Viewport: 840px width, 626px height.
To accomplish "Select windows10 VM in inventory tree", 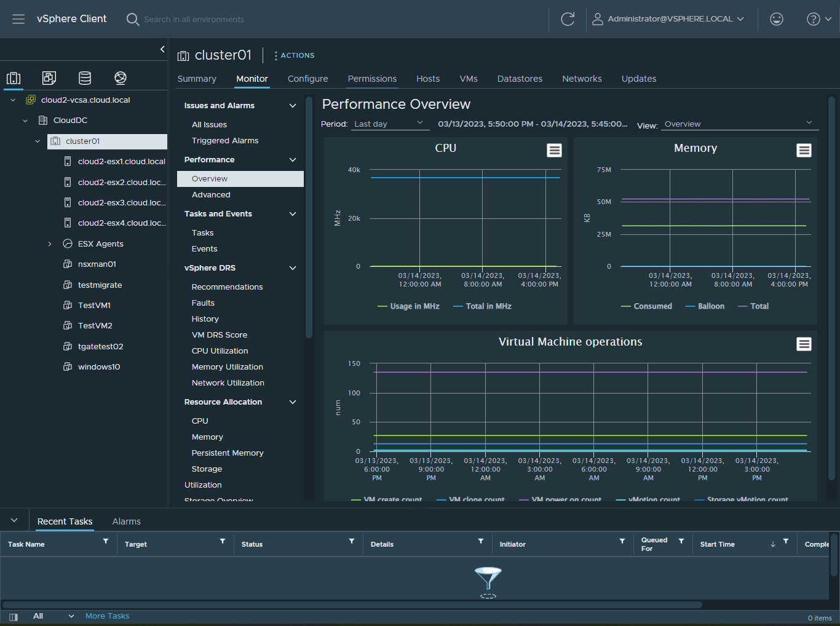I will click(99, 367).
